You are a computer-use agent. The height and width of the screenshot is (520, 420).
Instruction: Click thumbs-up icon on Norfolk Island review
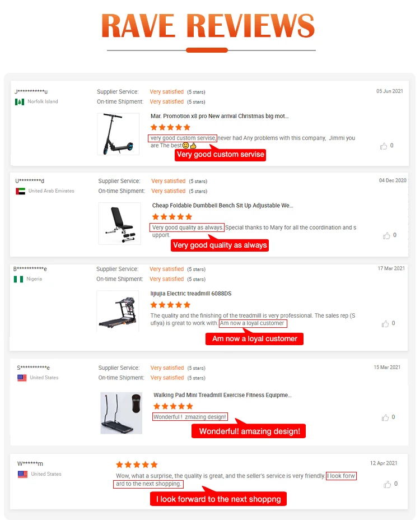pyautogui.click(x=384, y=146)
